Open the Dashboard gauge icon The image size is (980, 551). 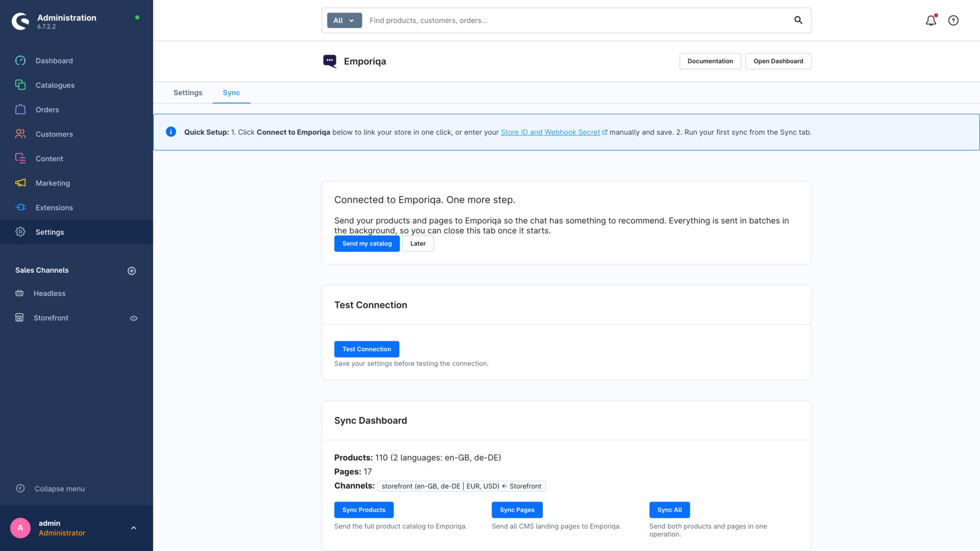20,61
